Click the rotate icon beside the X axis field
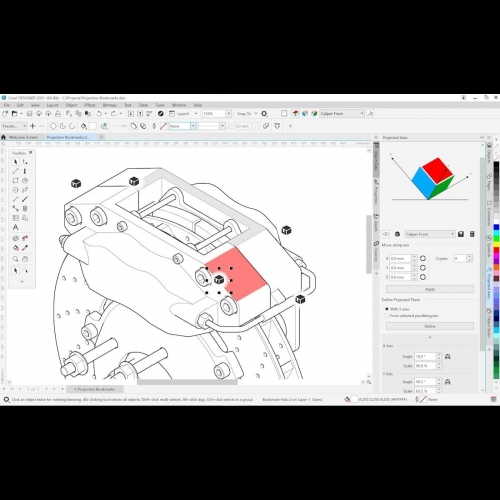Screen dimensions: 500x500 click(423, 258)
